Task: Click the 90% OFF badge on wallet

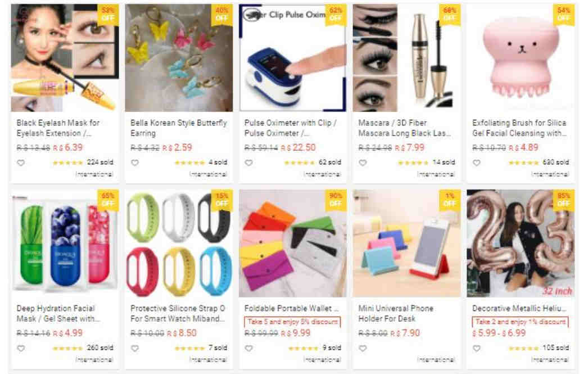Action: pyautogui.click(x=336, y=200)
